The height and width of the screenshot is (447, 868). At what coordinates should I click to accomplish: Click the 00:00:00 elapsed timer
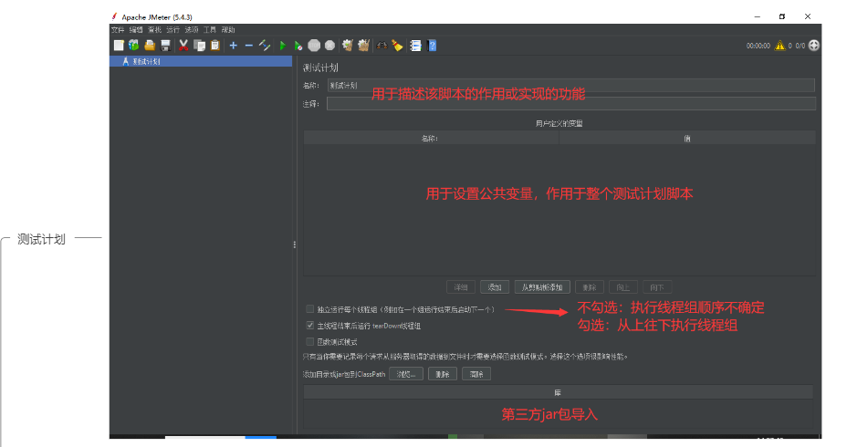pyautogui.click(x=758, y=46)
